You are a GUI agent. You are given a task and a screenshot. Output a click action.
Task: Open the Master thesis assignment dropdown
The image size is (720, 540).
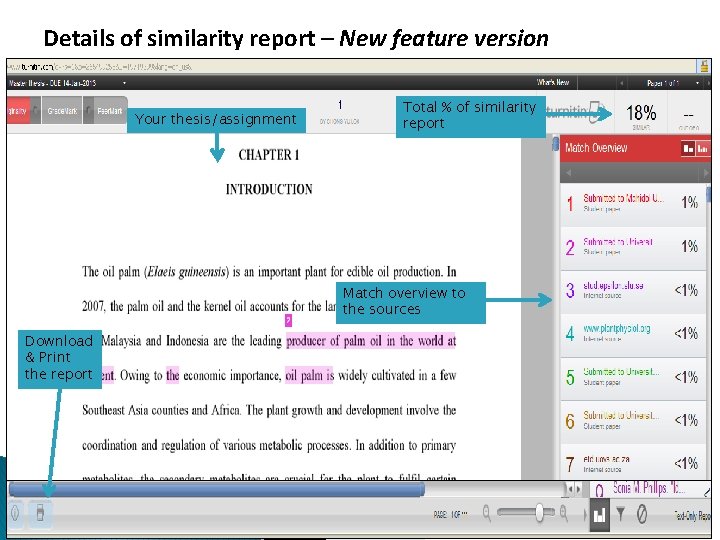[x=124, y=83]
